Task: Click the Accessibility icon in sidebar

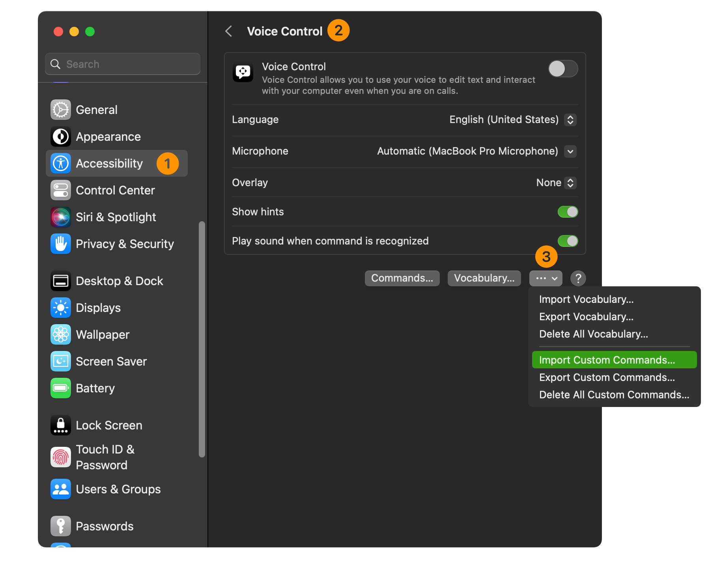Action: 60,163
